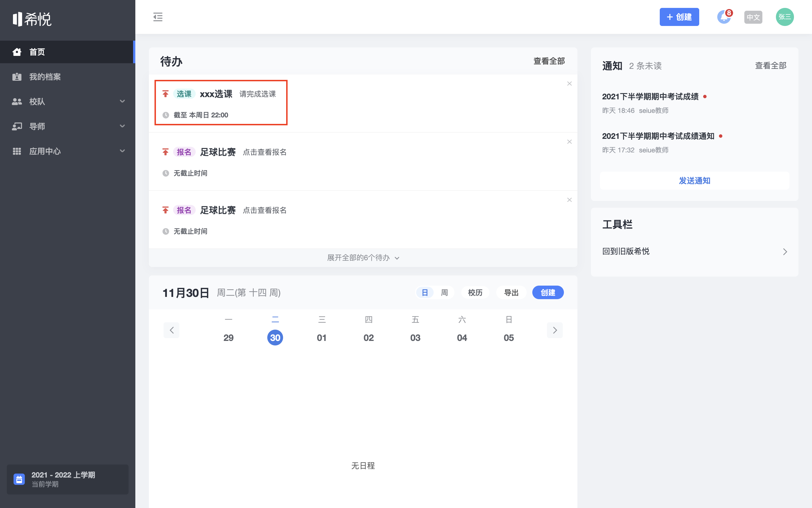
Task: Open the second 足球比赛 registration todo
Action: coord(363,220)
